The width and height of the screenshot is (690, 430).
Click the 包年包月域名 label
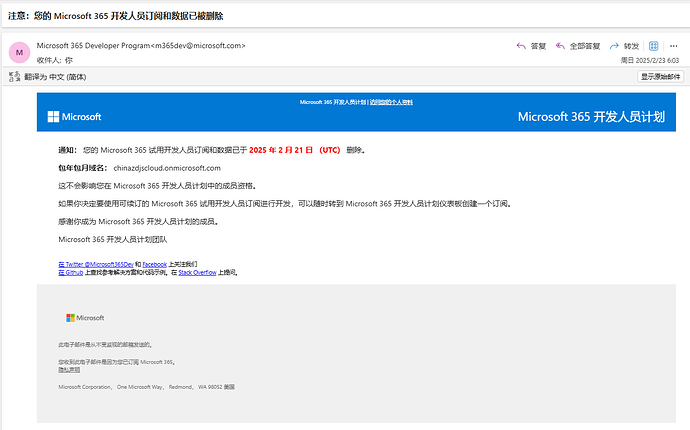(x=83, y=168)
